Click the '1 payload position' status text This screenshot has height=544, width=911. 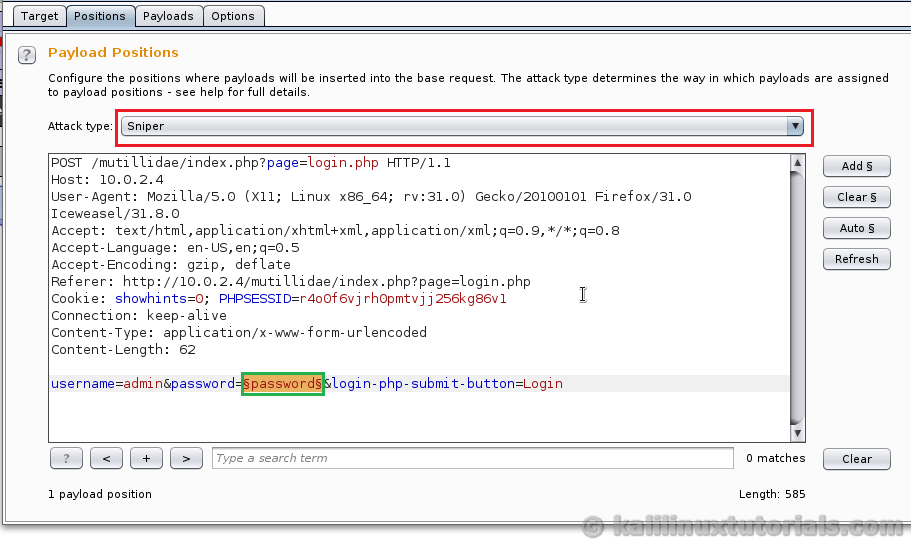[x=100, y=494]
